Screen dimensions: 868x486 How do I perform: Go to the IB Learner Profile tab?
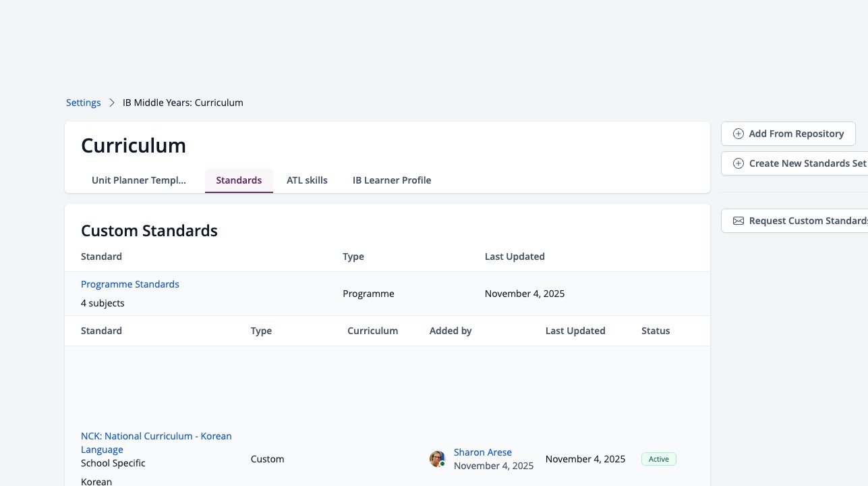click(x=392, y=180)
